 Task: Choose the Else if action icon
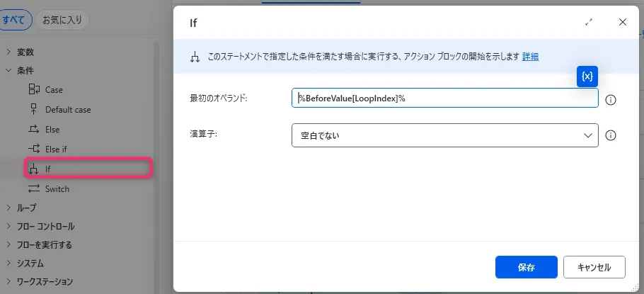pos(34,149)
